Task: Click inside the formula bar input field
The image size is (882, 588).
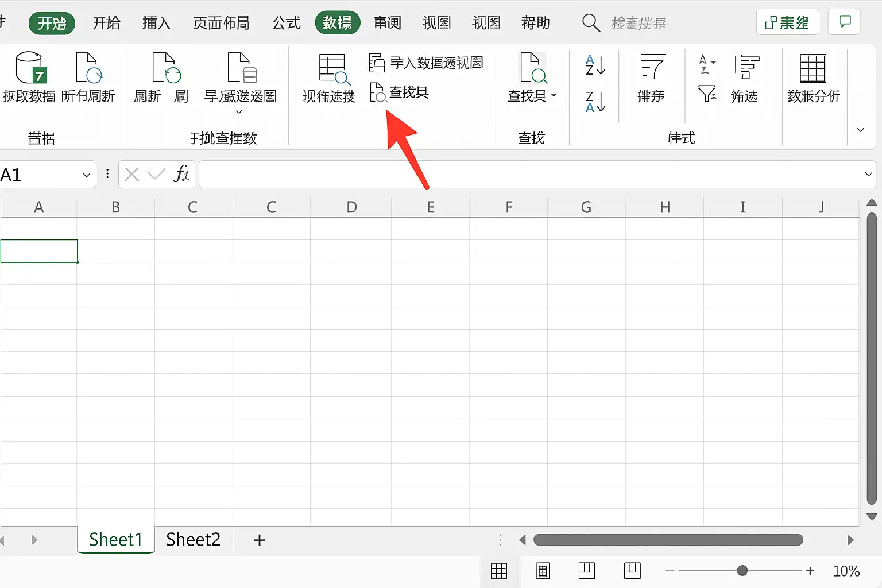Action: tap(528, 175)
